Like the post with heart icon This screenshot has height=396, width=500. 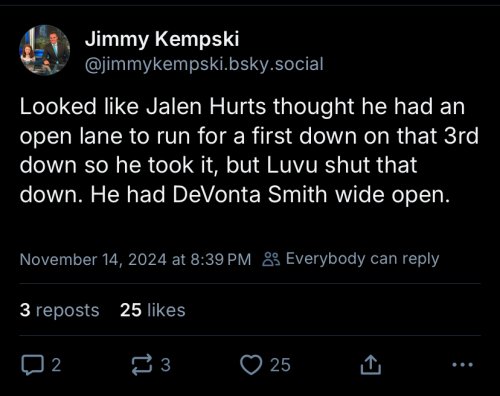click(251, 365)
